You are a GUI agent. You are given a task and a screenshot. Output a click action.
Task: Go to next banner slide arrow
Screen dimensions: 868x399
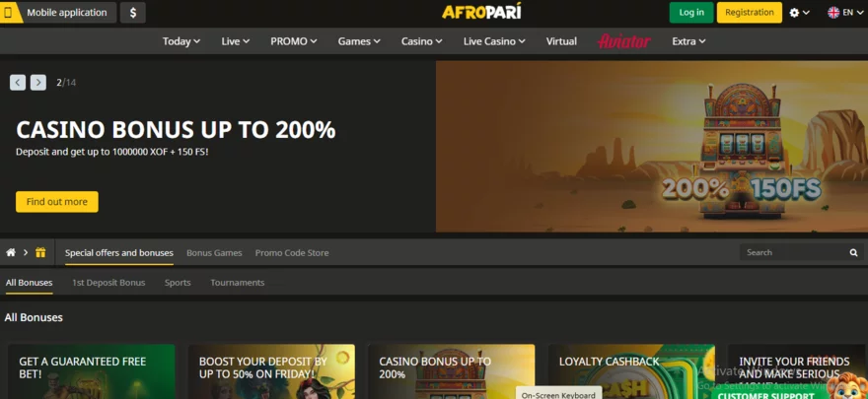[38, 83]
